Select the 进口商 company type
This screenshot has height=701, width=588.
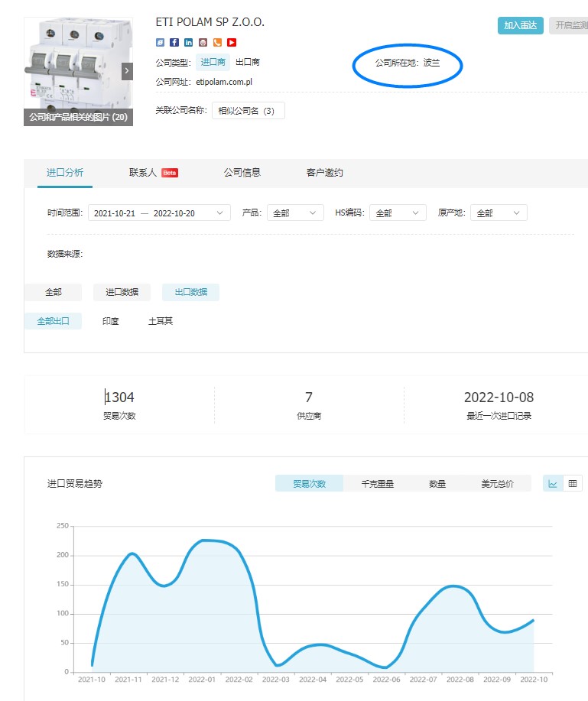tap(213, 62)
